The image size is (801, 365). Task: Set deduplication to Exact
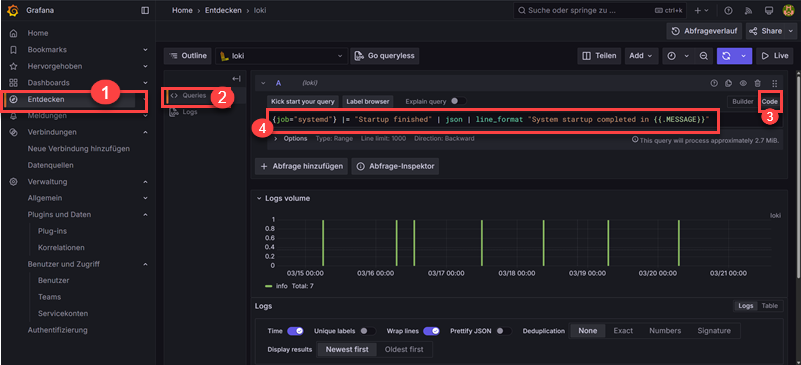pyautogui.click(x=623, y=331)
